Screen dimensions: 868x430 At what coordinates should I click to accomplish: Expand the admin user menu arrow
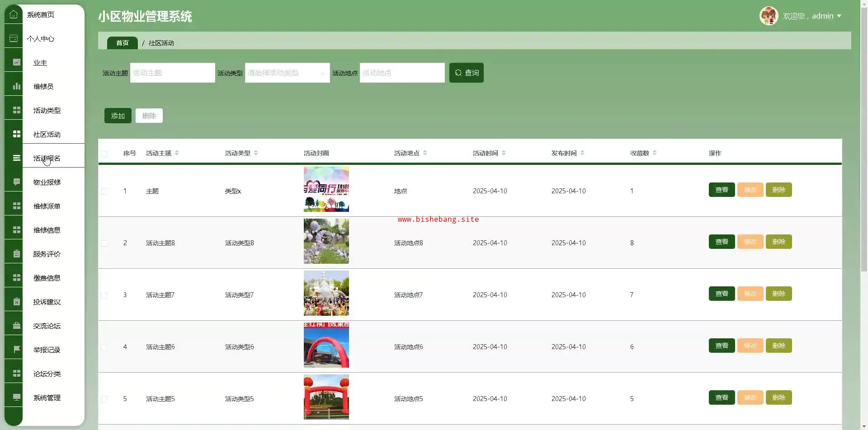click(x=839, y=16)
